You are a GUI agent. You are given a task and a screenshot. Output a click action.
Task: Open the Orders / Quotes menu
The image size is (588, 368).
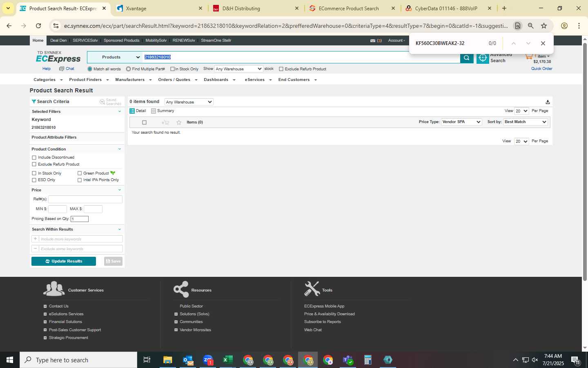click(178, 80)
